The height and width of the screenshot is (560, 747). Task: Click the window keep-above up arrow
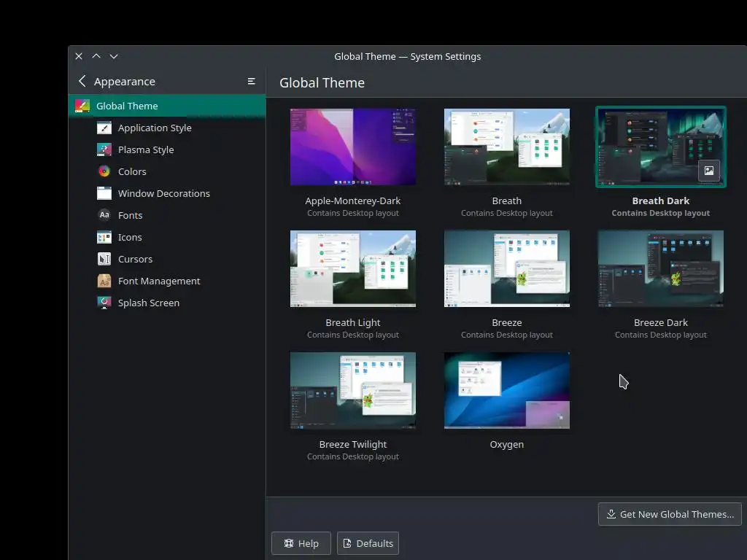(x=96, y=56)
